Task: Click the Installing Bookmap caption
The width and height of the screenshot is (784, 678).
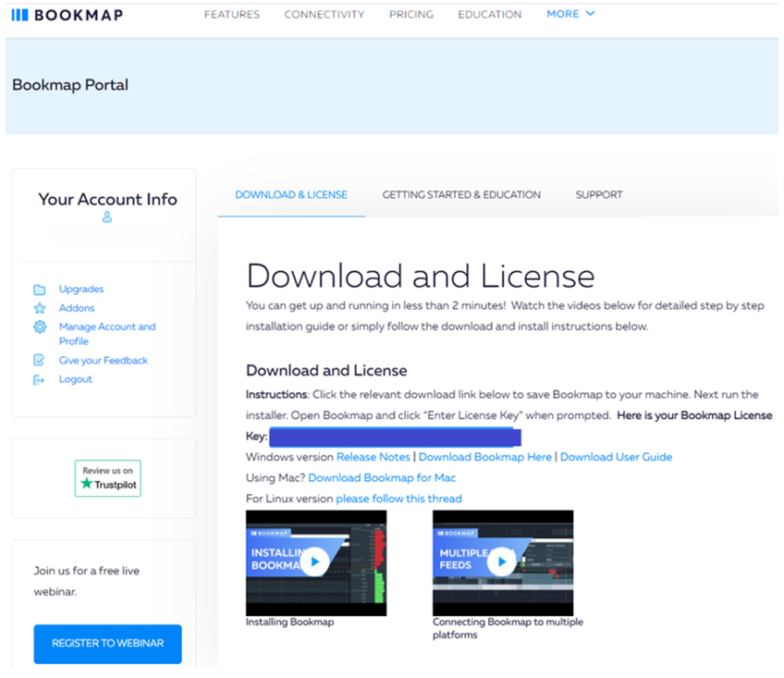Action: click(x=289, y=622)
